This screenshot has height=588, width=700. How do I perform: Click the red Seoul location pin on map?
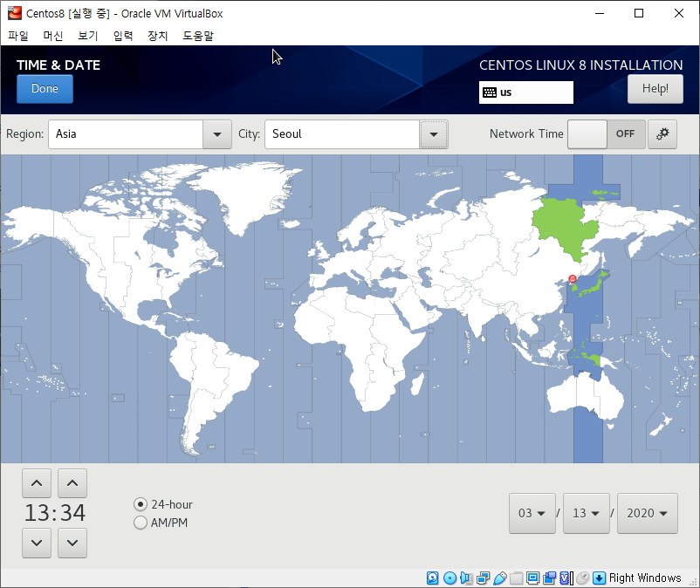pyautogui.click(x=573, y=279)
